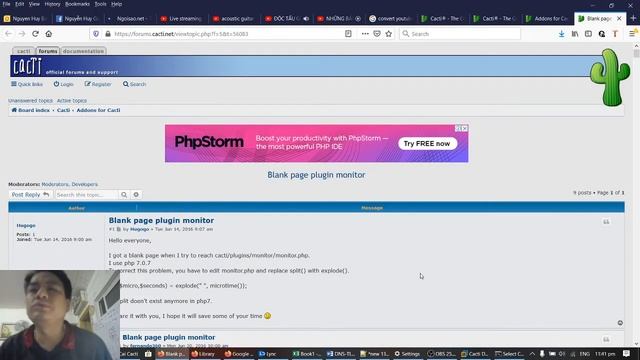Open the History menu
Viewport: 640px width, 360px height.
pos(52,4)
